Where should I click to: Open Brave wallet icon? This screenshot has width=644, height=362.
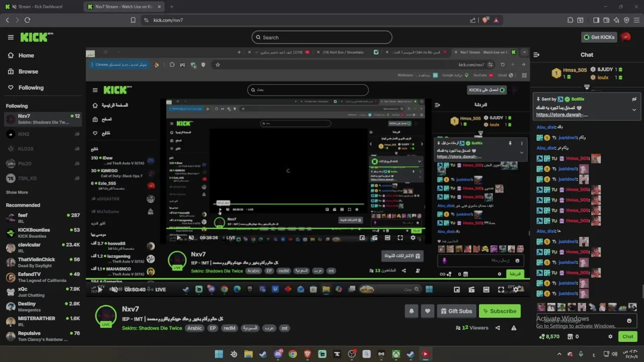(x=606, y=20)
